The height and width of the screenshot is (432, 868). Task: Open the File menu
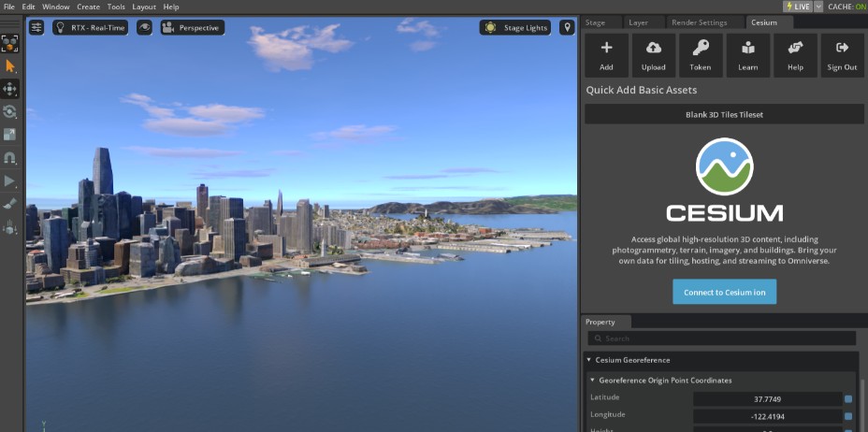click(8, 7)
